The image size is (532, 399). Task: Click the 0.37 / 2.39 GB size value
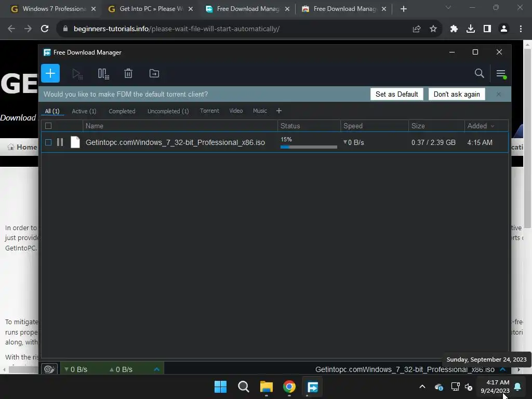[x=433, y=142]
